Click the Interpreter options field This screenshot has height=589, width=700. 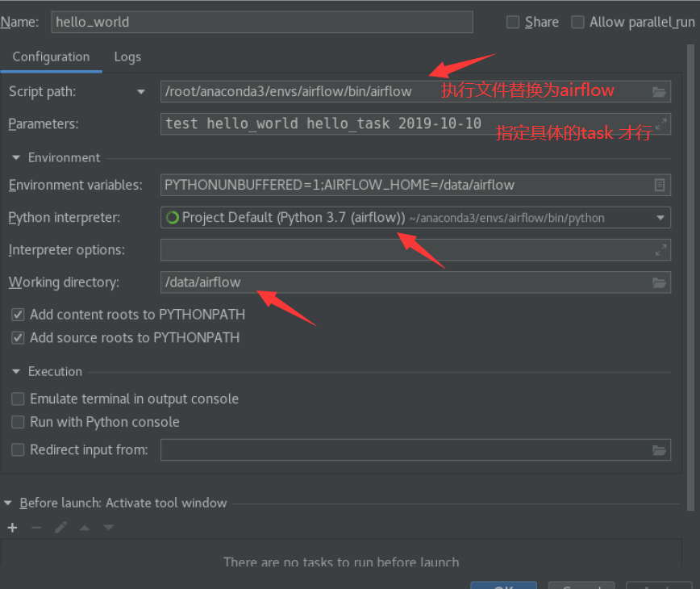(415, 249)
